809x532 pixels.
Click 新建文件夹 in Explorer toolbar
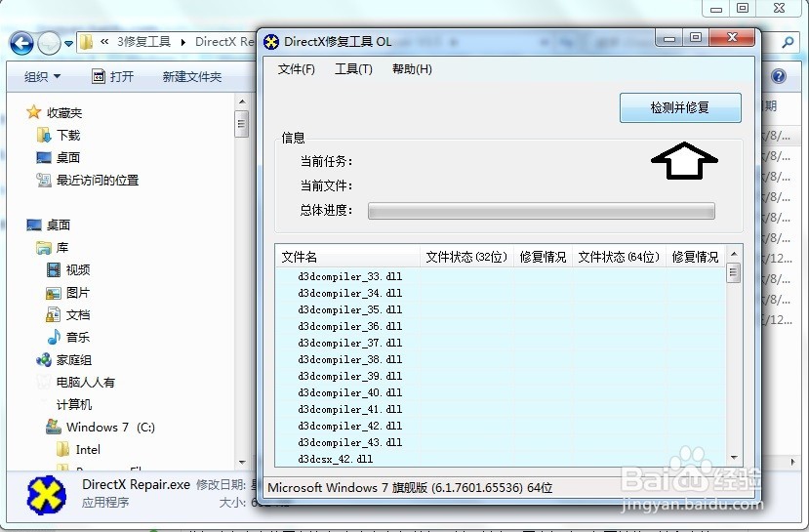(x=192, y=77)
